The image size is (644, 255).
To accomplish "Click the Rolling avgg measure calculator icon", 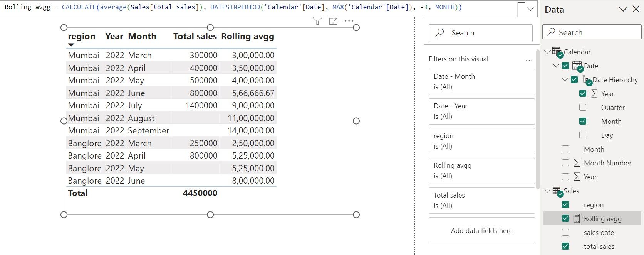I will 577,219.
